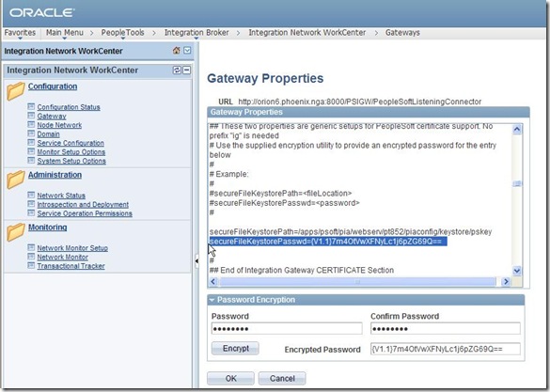Click the properties text area scroll up arrow

[x=517, y=130]
